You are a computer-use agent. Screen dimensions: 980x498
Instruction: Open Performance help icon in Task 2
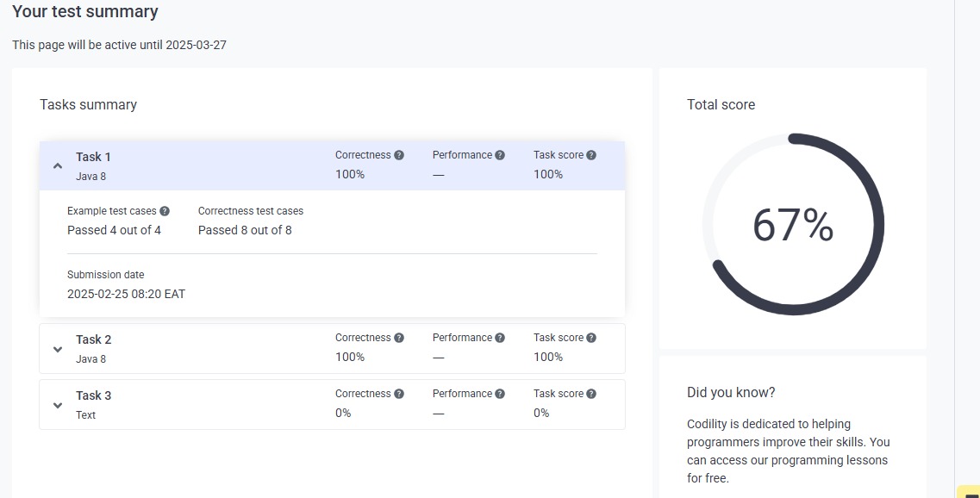click(x=500, y=338)
